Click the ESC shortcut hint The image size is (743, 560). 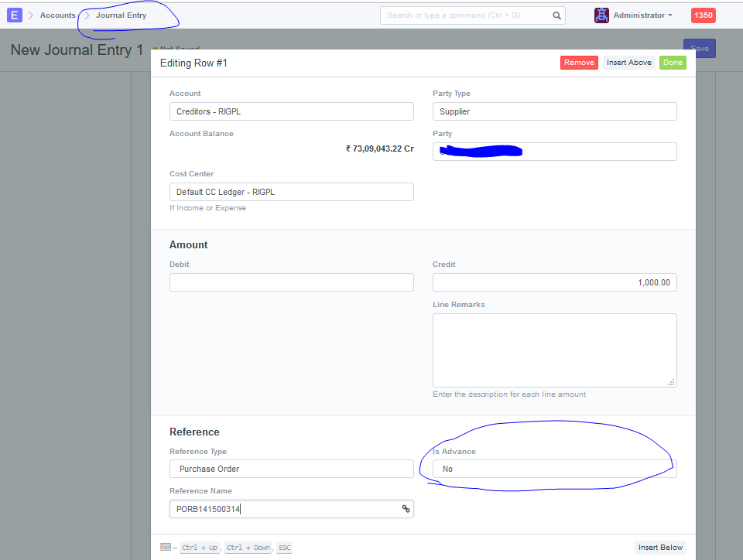tap(284, 547)
